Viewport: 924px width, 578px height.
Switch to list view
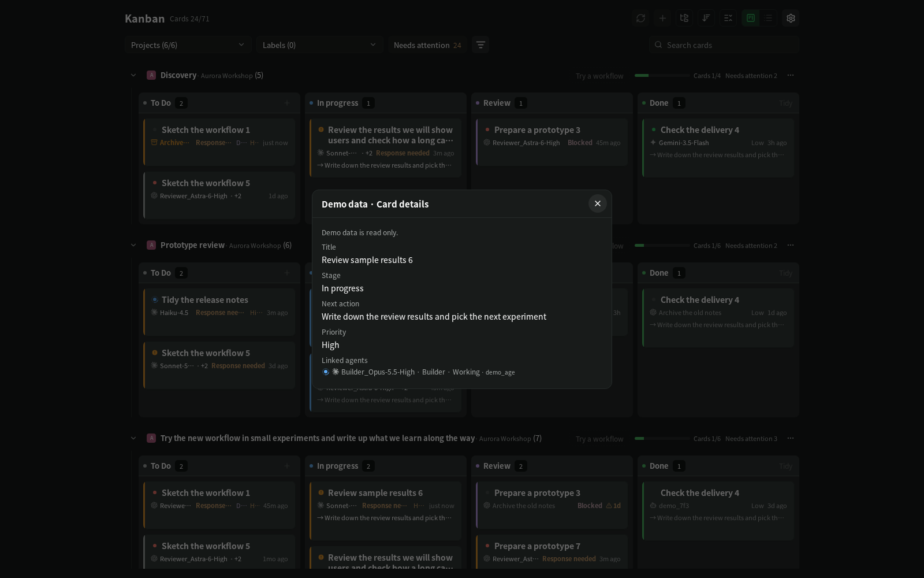point(768,18)
